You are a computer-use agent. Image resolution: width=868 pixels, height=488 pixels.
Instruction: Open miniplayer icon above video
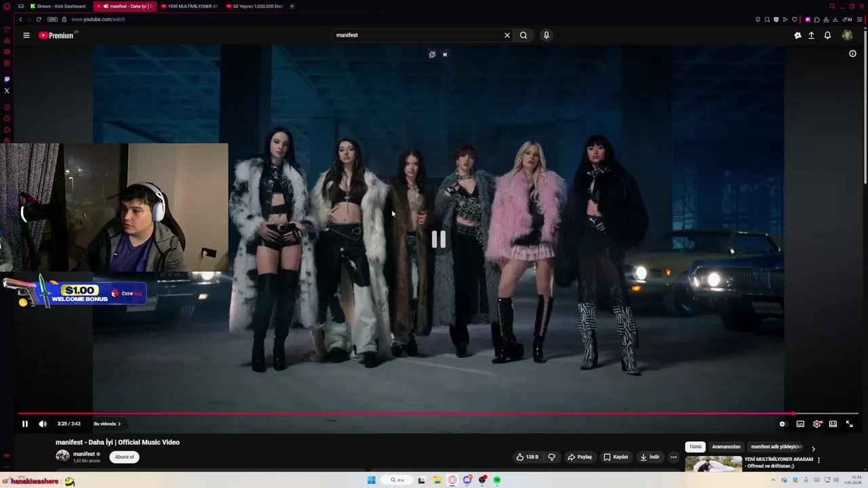click(432, 54)
